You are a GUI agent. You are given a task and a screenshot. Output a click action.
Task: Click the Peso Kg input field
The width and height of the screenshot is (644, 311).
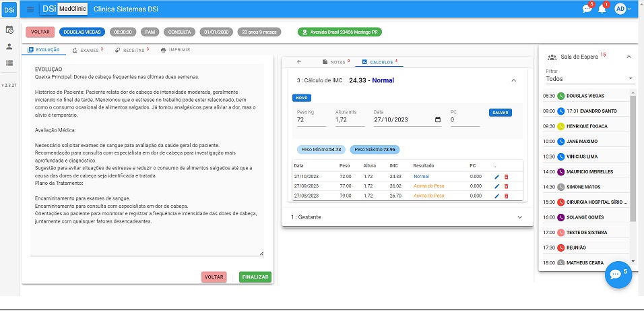[311, 120]
